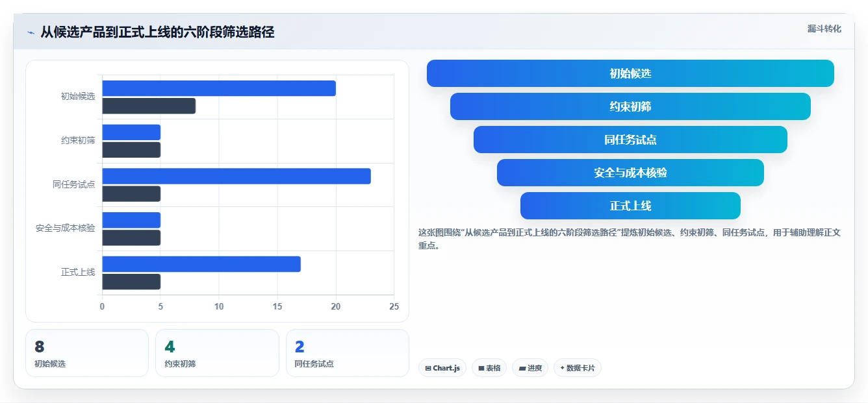Click the 数据卡片 chip

pos(578,368)
